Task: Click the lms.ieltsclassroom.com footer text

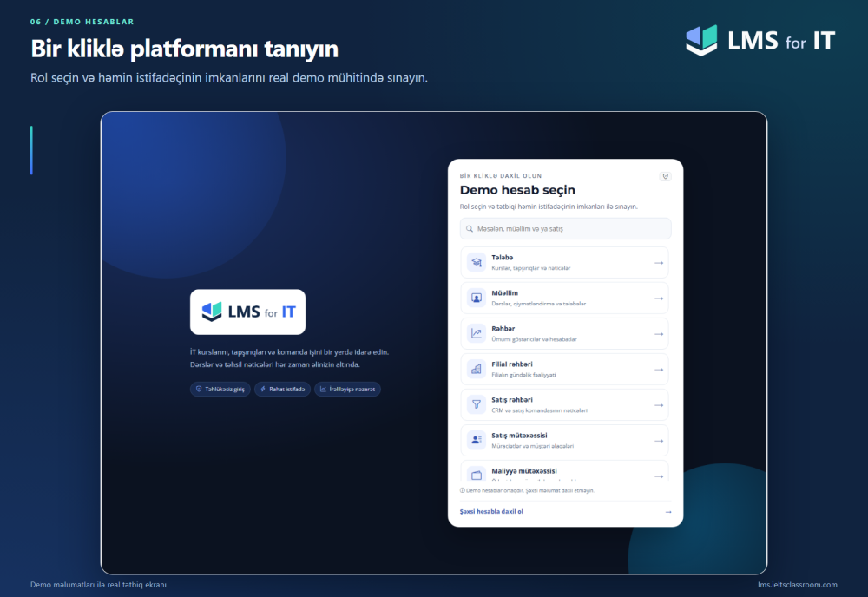Action: 797,584
